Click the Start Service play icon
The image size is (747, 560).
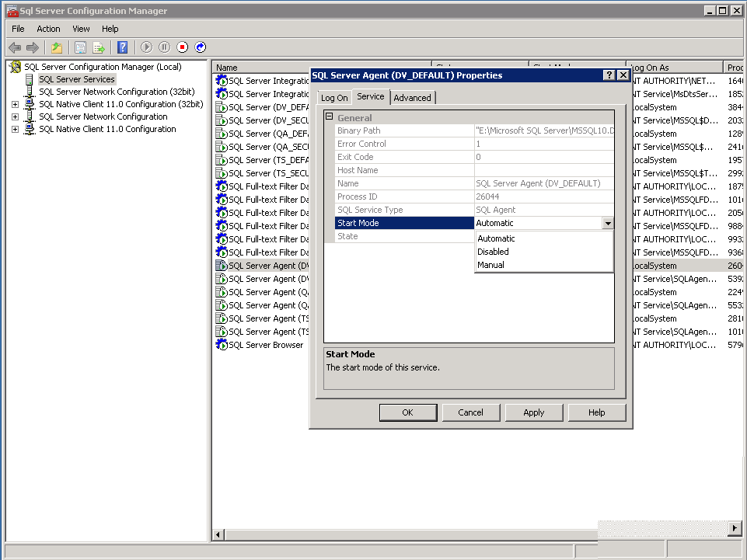coord(147,47)
